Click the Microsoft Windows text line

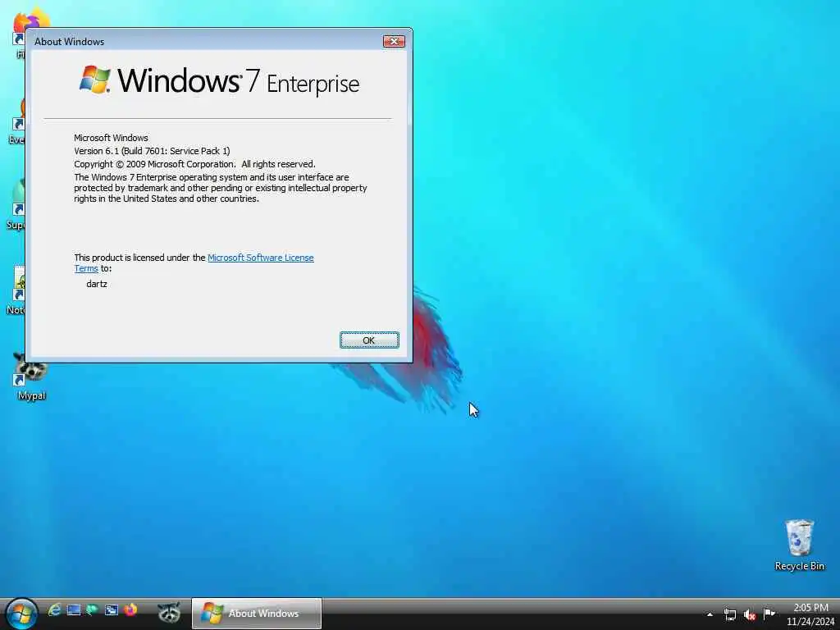pyautogui.click(x=111, y=138)
